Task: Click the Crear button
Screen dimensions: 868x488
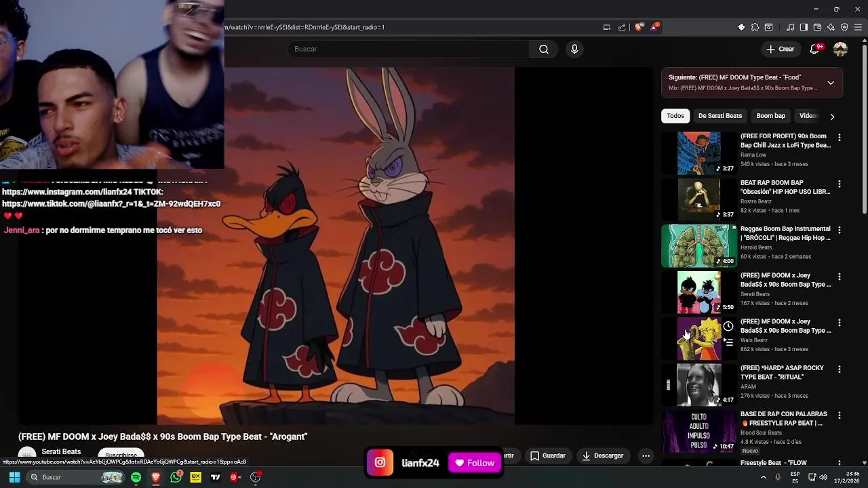Action: pos(780,49)
